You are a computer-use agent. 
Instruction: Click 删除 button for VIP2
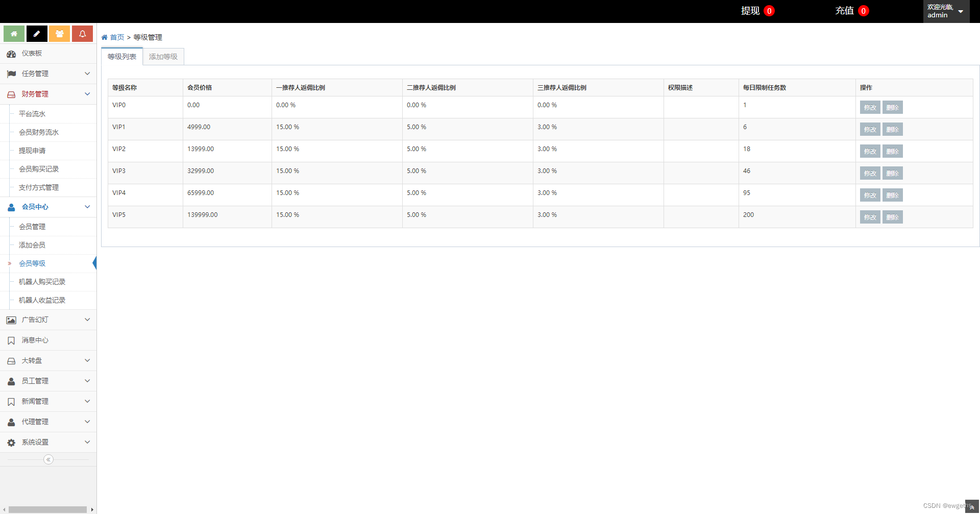893,151
